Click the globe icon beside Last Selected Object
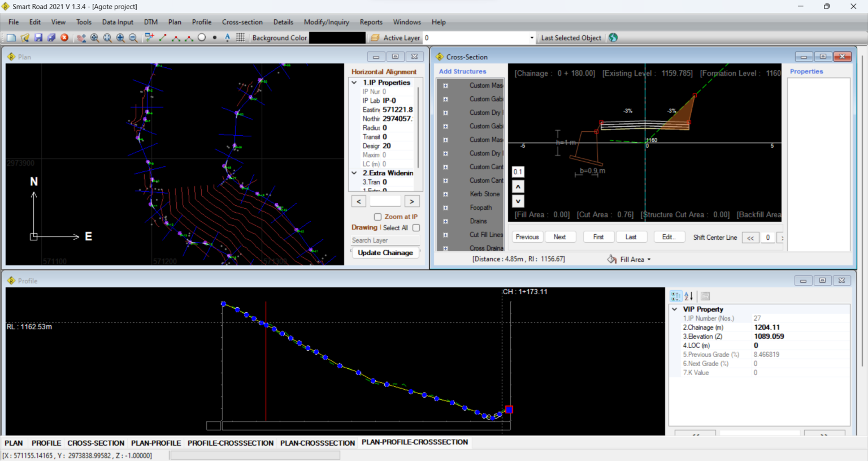The width and height of the screenshot is (868, 461). point(613,38)
